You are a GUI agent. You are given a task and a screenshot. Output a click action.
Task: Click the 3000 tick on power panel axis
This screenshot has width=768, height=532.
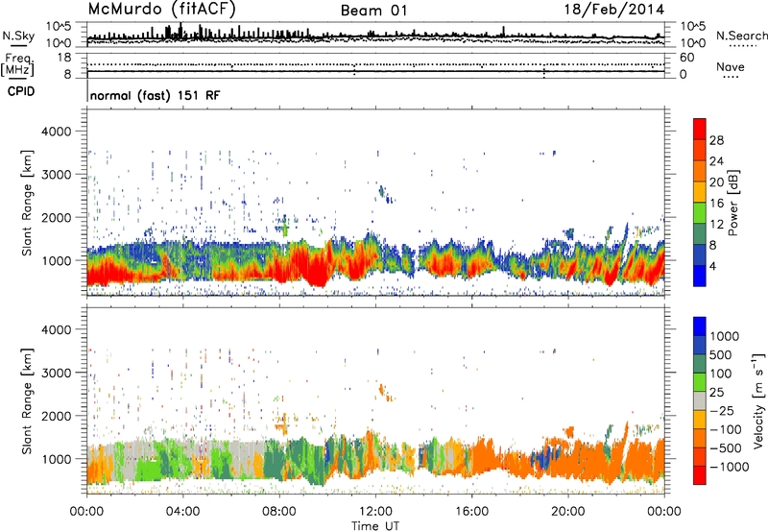[x=57, y=175]
